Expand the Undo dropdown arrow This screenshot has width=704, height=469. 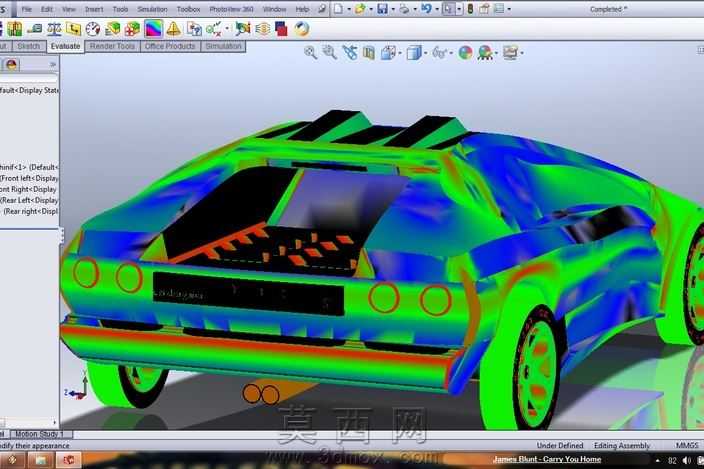pyautogui.click(x=437, y=9)
